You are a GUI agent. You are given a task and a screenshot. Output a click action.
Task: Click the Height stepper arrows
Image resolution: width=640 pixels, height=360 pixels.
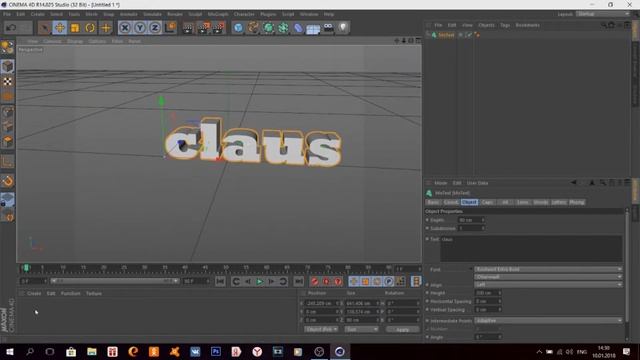click(500, 293)
